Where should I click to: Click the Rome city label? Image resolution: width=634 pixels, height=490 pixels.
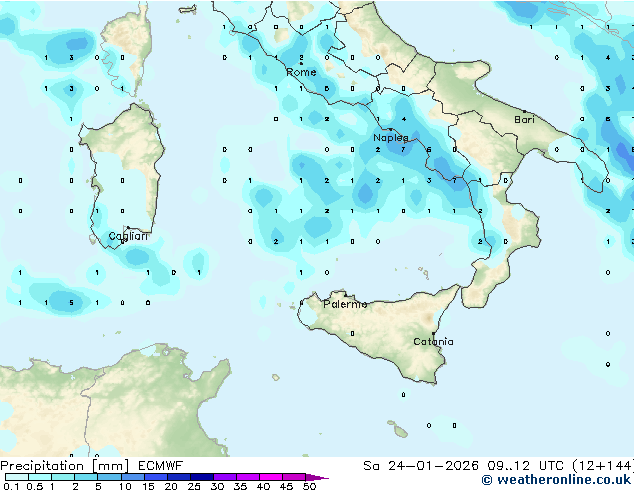coord(301,72)
